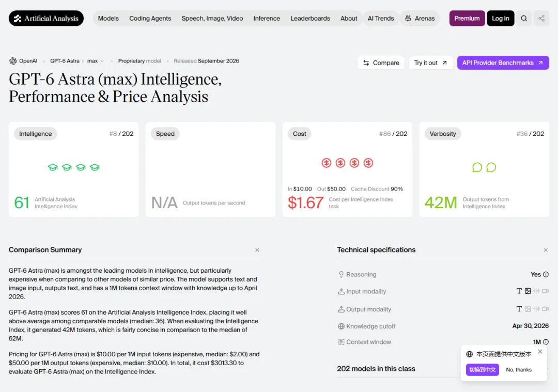This screenshot has width=558, height=392.
Task: Open the Models navigation menu
Action: (x=108, y=19)
